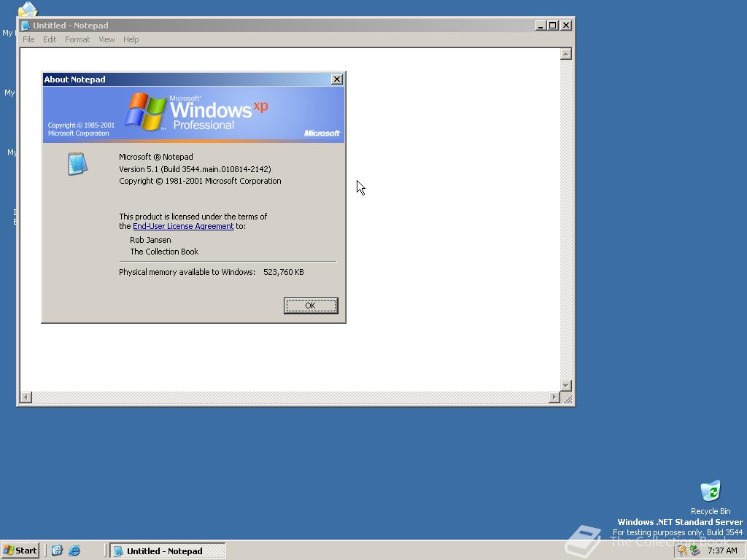The width and height of the screenshot is (747, 560).
Task: Click the Rob Jansen licensee name
Action: pyautogui.click(x=150, y=240)
